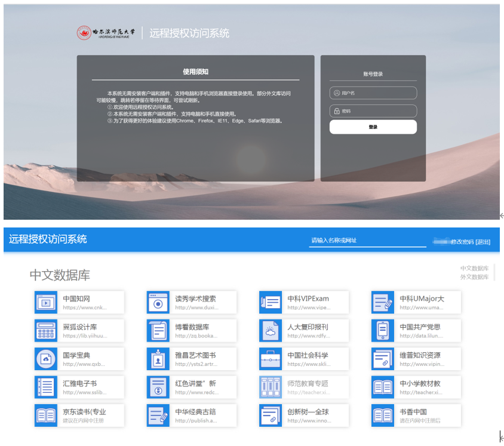Click the 中文数据库 section heading
This screenshot has width=504, height=446.
pos(60,275)
